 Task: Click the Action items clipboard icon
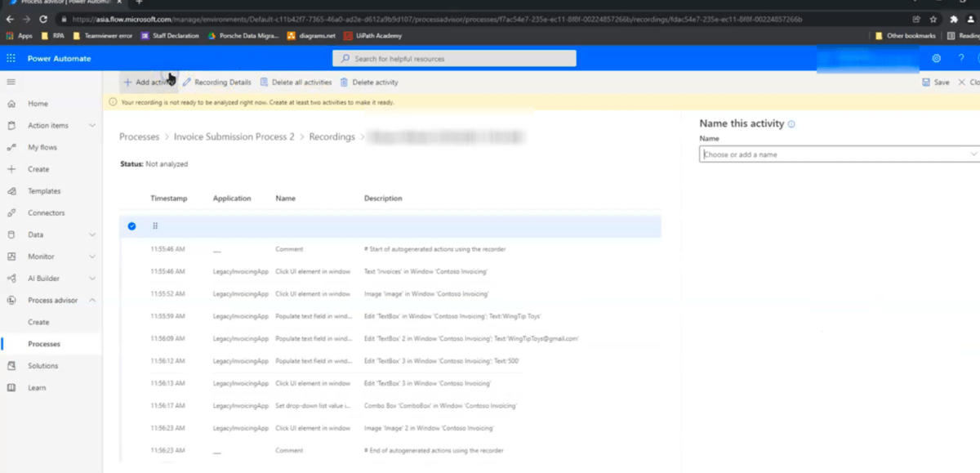[11, 126]
